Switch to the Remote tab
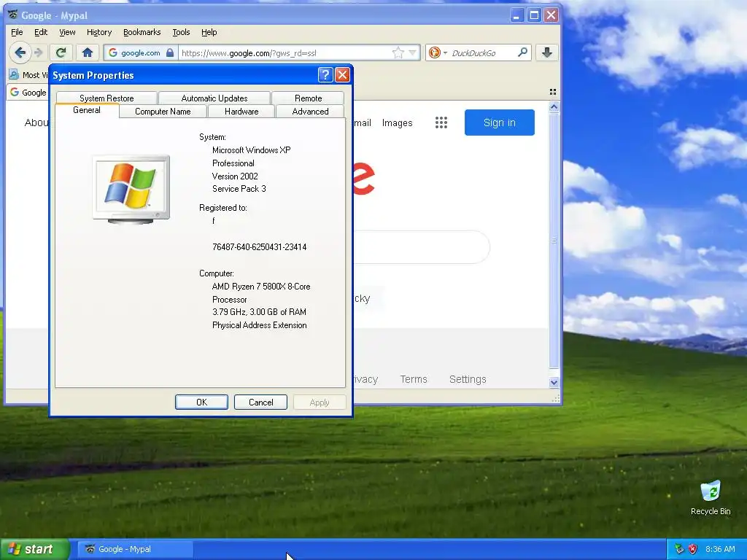Image resolution: width=747 pixels, height=560 pixels. point(309,98)
